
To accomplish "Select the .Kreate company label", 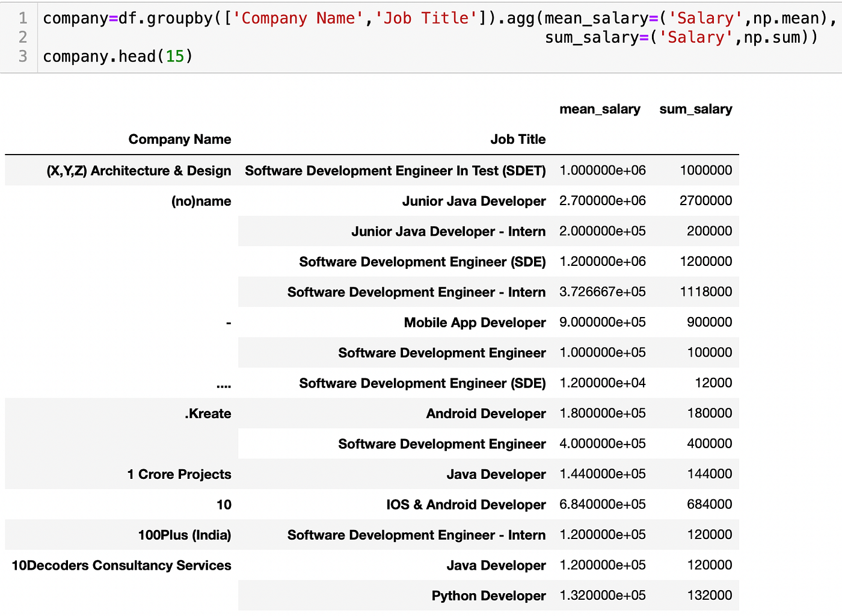I will coord(207,414).
